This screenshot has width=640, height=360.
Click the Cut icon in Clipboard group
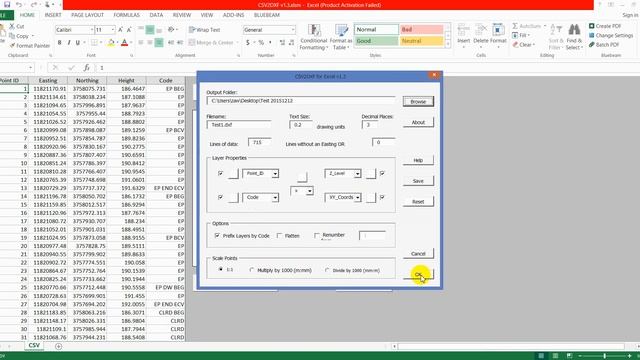click(x=12, y=26)
